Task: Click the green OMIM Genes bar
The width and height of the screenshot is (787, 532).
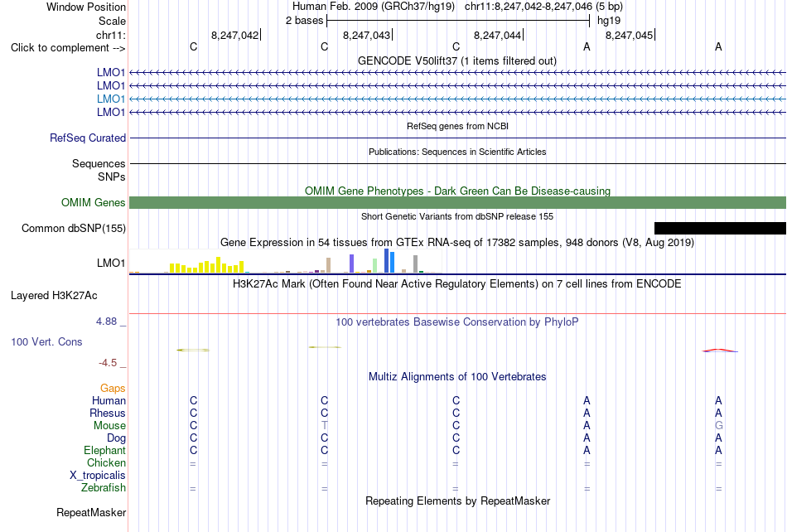Action: point(457,203)
